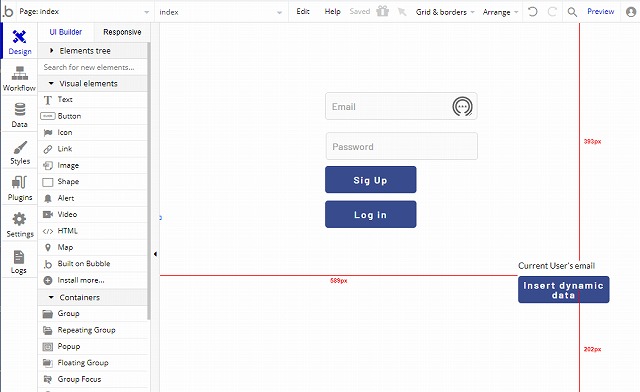640x392 pixels.
Task: Select the Built on Bubble element
Action: [93, 264]
